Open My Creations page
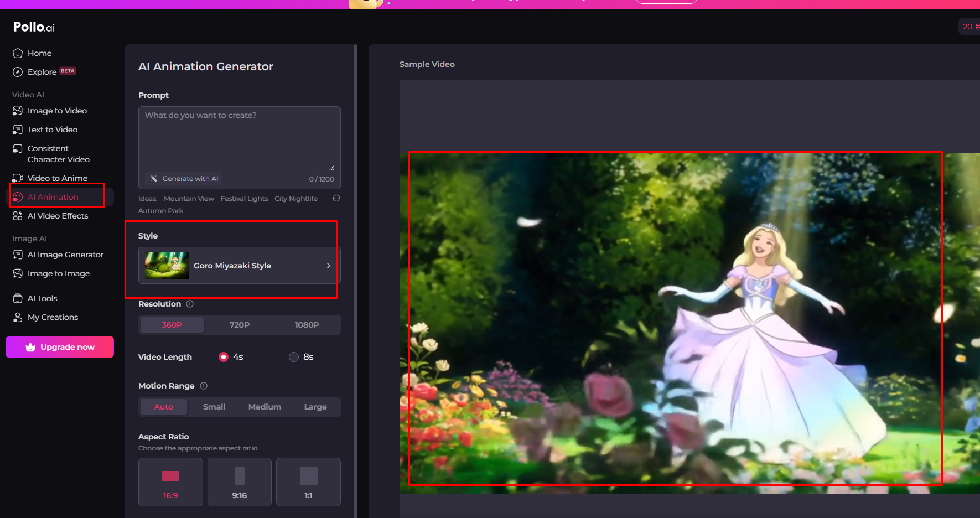980x518 pixels. [x=53, y=317]
